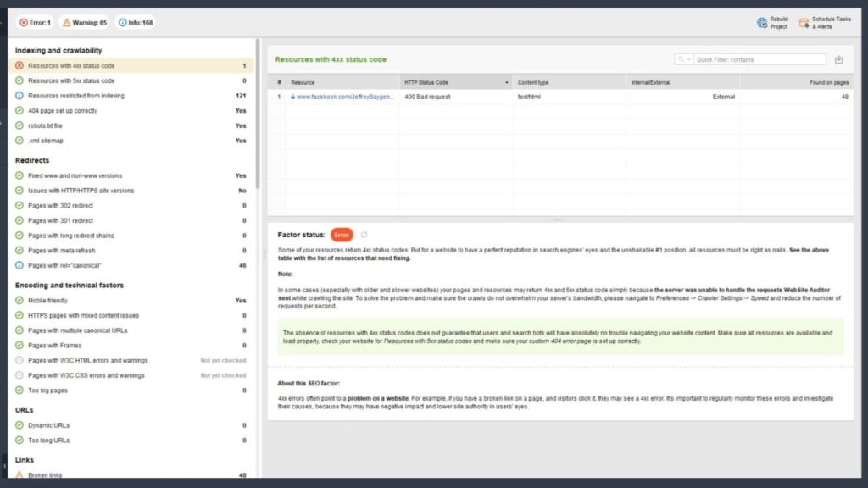868x488 pixels.
Task: Click the left panel vertical scrollbar
Action: point(257,114)
